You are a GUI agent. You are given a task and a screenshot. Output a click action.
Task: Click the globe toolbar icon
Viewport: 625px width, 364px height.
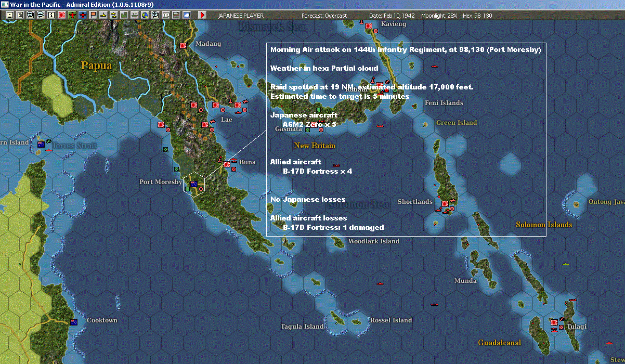coord(145,15)
